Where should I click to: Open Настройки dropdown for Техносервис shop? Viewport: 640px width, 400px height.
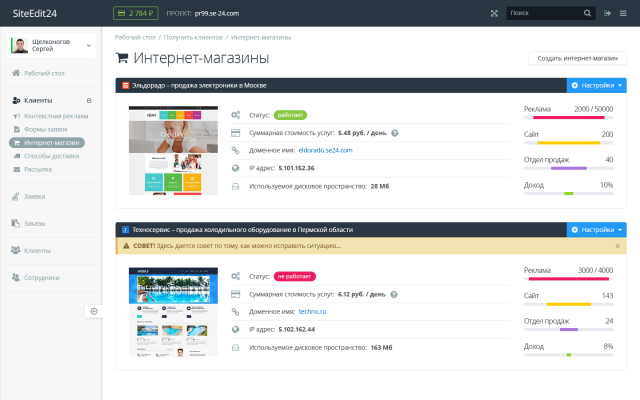(596, 230)
